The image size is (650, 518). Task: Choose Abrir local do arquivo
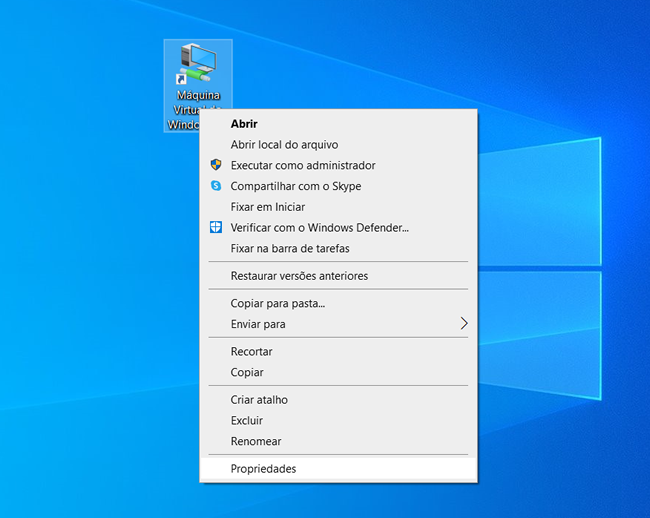[284, 145]
